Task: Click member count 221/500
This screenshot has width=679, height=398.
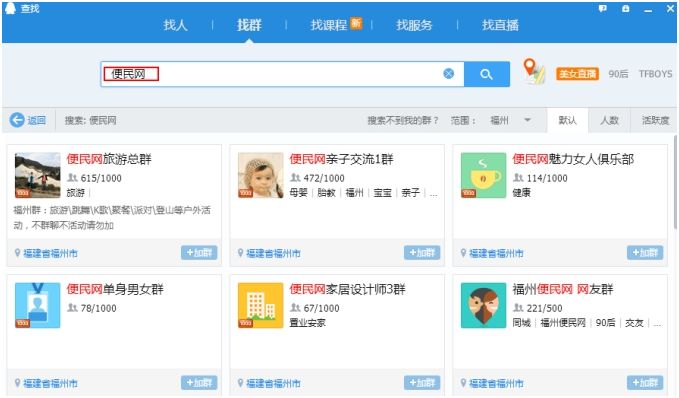Action: (544, 308)
